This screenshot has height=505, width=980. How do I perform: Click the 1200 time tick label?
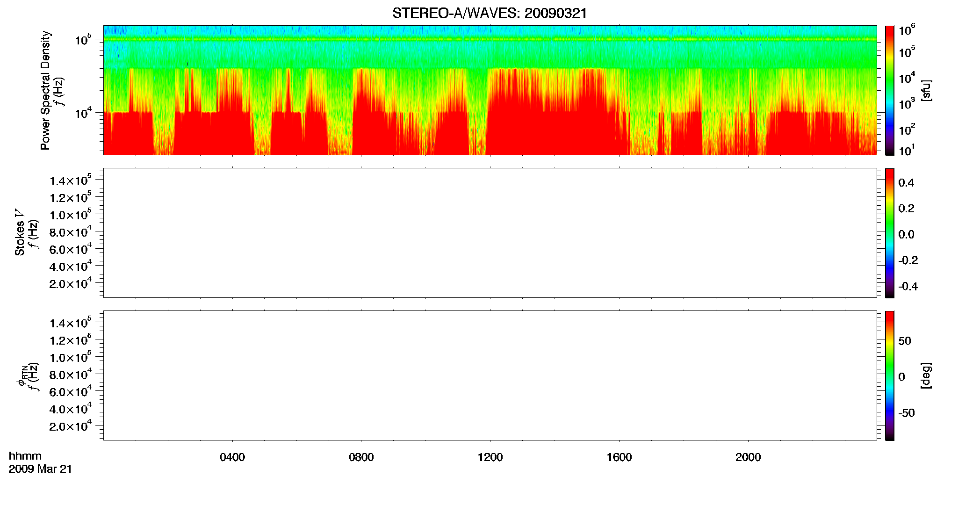[x=490, y=457]
